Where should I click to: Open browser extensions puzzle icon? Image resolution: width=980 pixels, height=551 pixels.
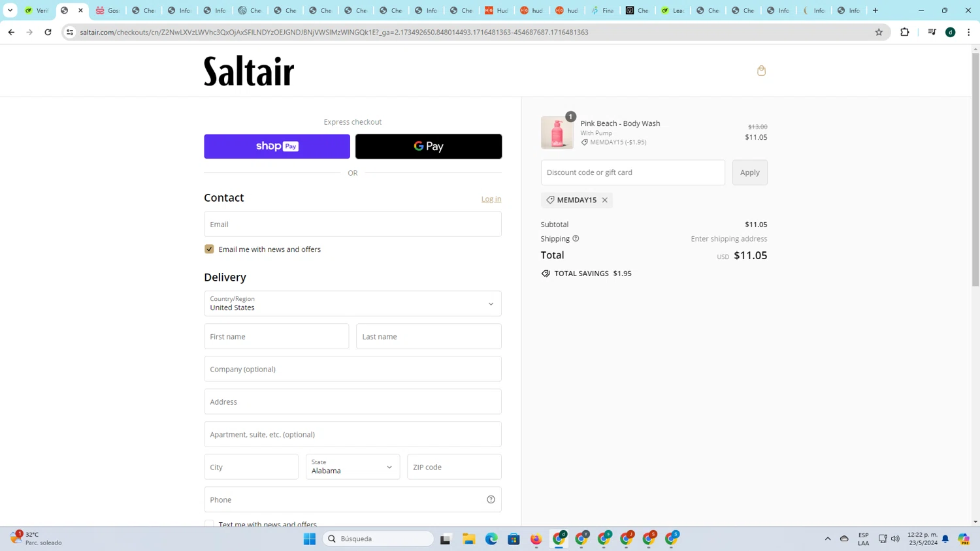[x=905, y=32]
